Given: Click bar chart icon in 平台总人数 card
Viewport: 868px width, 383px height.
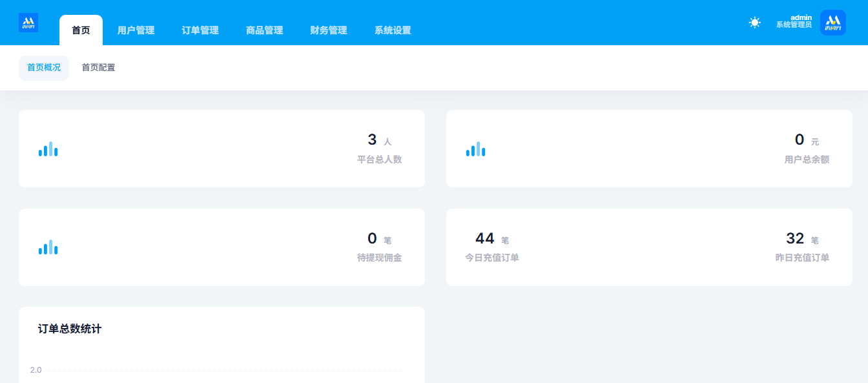Looking at the screenshot, I should (x=48, y=149).
